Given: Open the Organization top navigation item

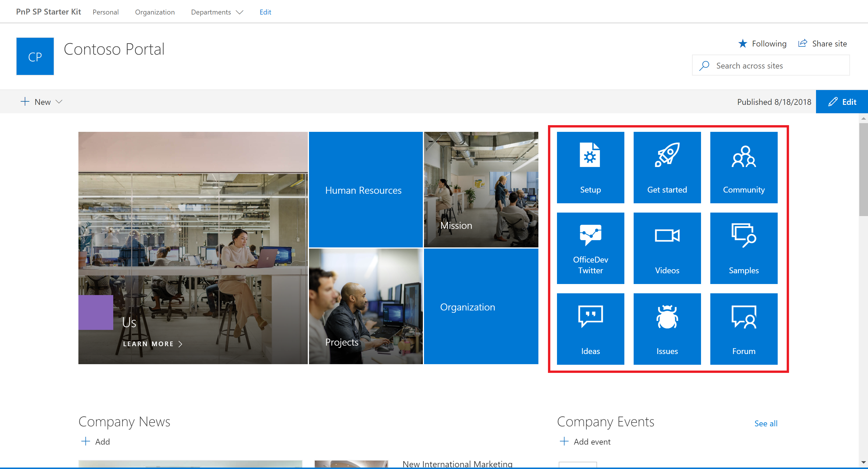Looking at the screenshot, I should coord(155,12).
